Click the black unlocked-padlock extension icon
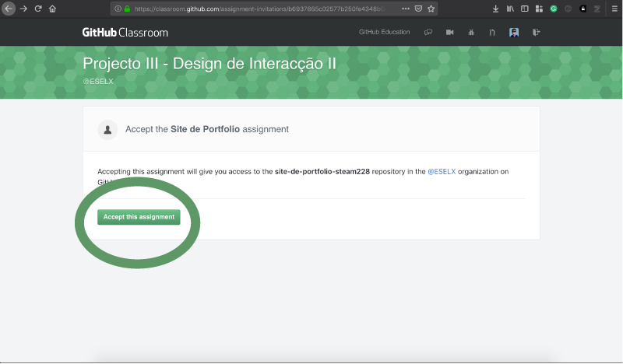Screen dimensions: 623x364 point(583,9)
